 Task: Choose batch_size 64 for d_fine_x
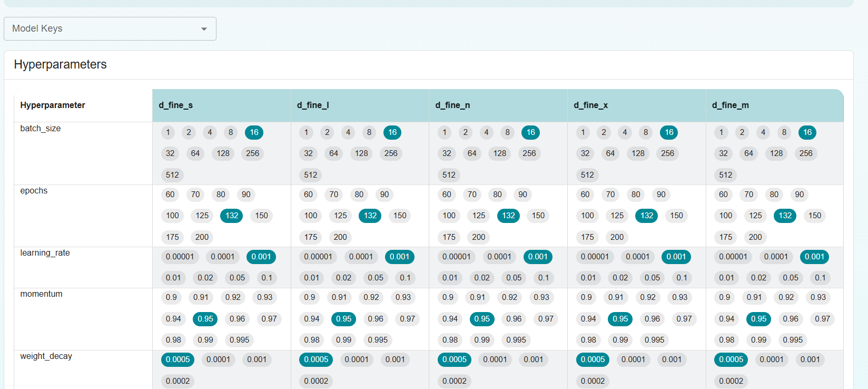[x=610, y=153]
